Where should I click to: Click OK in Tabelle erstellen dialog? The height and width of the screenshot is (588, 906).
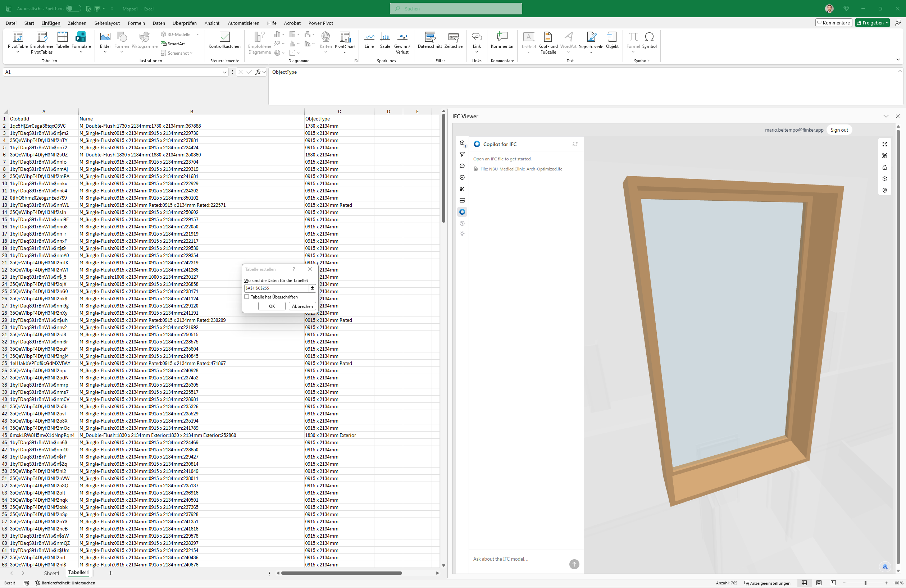[x=272, y=306]
